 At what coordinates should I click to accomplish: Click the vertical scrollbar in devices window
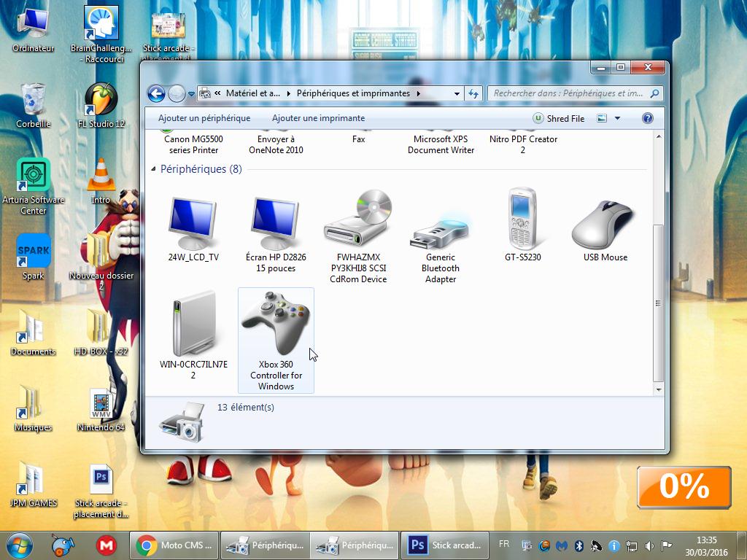pos(659,302)
